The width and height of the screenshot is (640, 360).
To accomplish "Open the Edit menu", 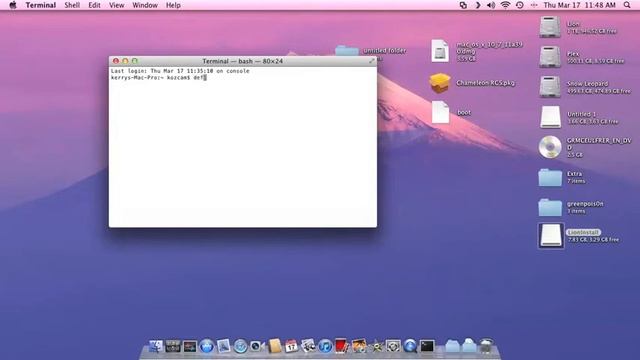I will [x=94, y=5].
